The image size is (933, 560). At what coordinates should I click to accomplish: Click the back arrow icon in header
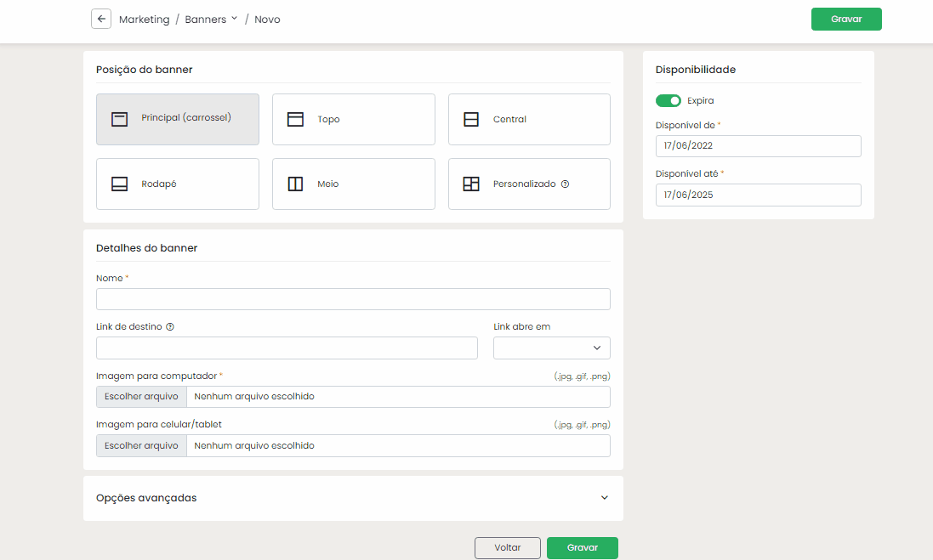(101, 19)
